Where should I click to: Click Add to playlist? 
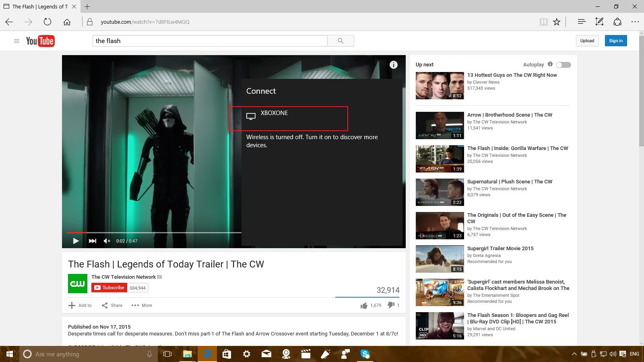pos(80,305)
